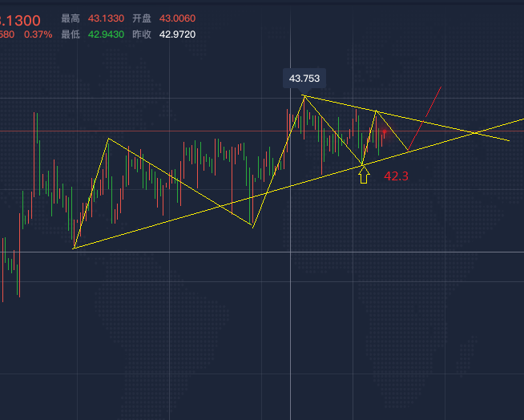
Task: Select the red projected breakout arrow line
Action: 426,116
